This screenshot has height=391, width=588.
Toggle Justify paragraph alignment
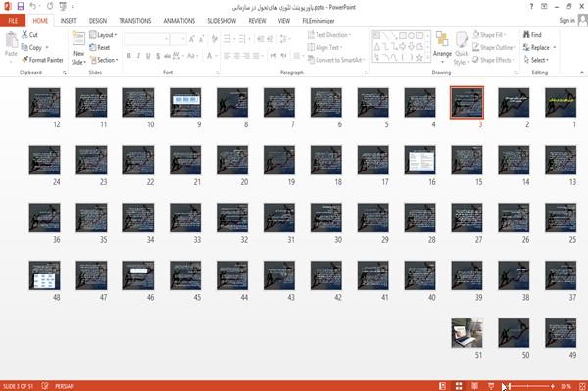click(256, 56)
